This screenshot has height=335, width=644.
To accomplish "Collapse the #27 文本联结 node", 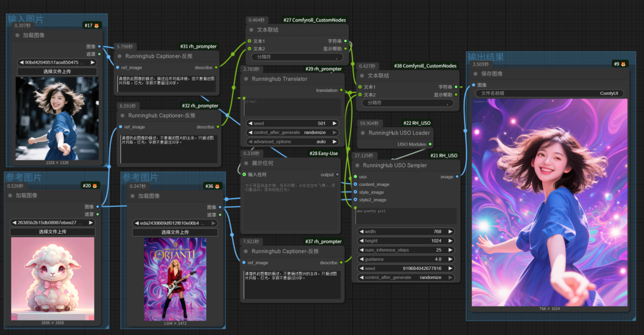I will coord(251,30).
